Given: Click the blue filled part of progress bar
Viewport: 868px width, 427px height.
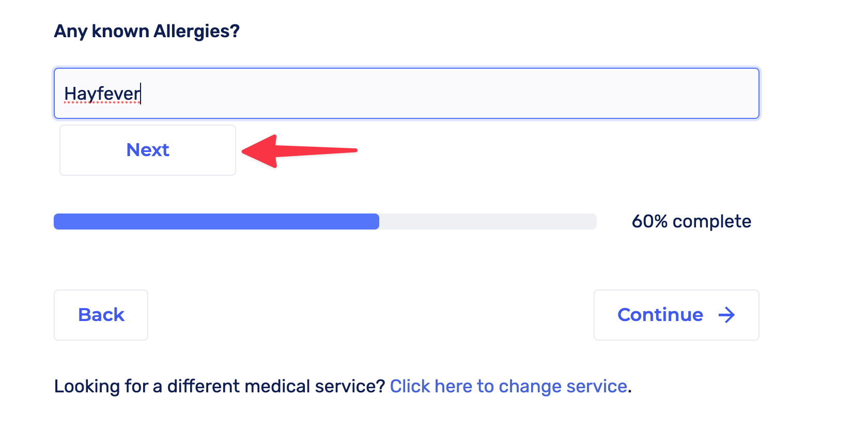Looking at the screenshot, I should point(216,221).
